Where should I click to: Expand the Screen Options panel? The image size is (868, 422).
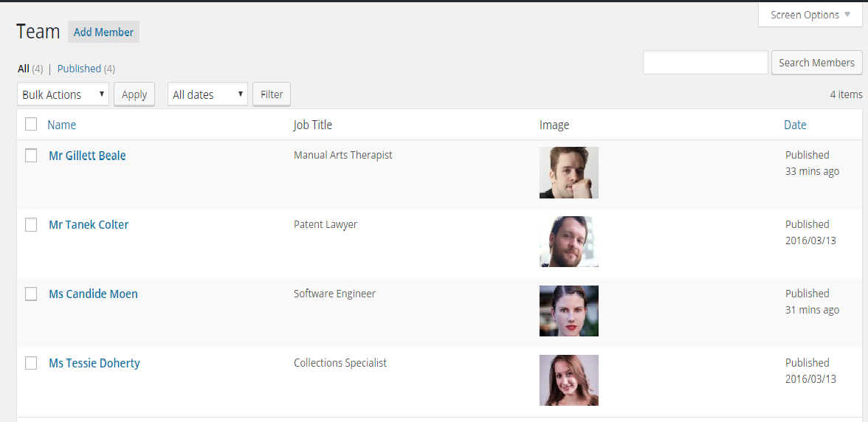click(810, 15)
